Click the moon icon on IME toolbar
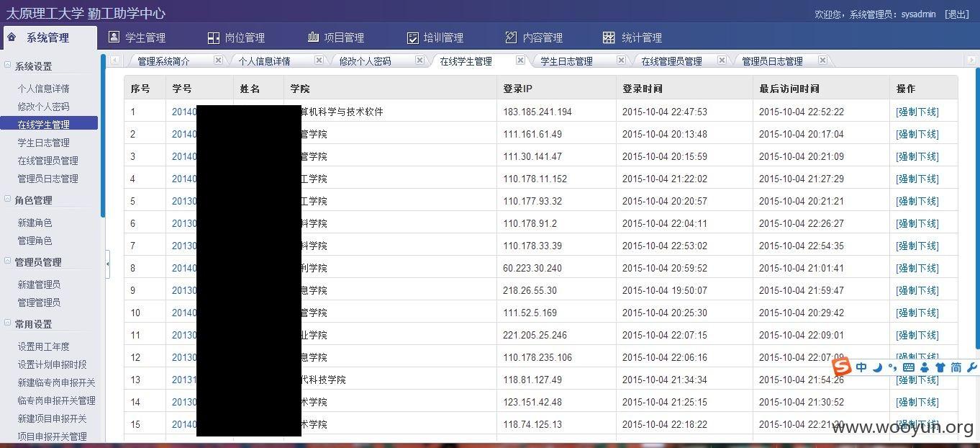This screenshot has height=448, width=980. pos(877,367)
